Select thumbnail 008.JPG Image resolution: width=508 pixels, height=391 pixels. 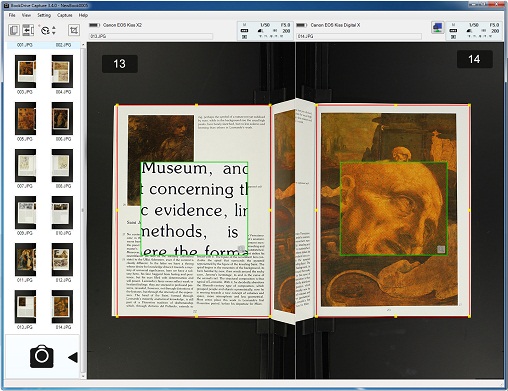click(62, 165)
